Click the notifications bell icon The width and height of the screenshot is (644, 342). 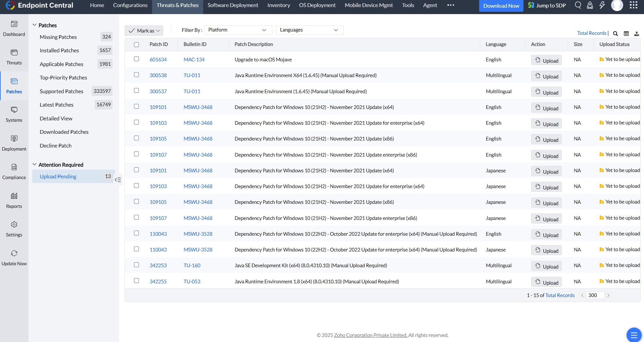click(590, 5)
